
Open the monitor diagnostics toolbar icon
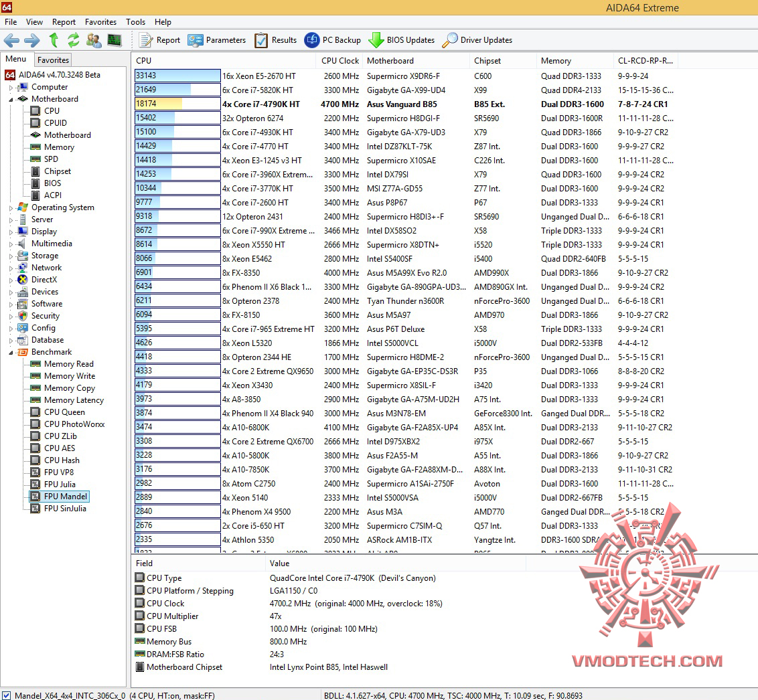click(x=115, y=40)
